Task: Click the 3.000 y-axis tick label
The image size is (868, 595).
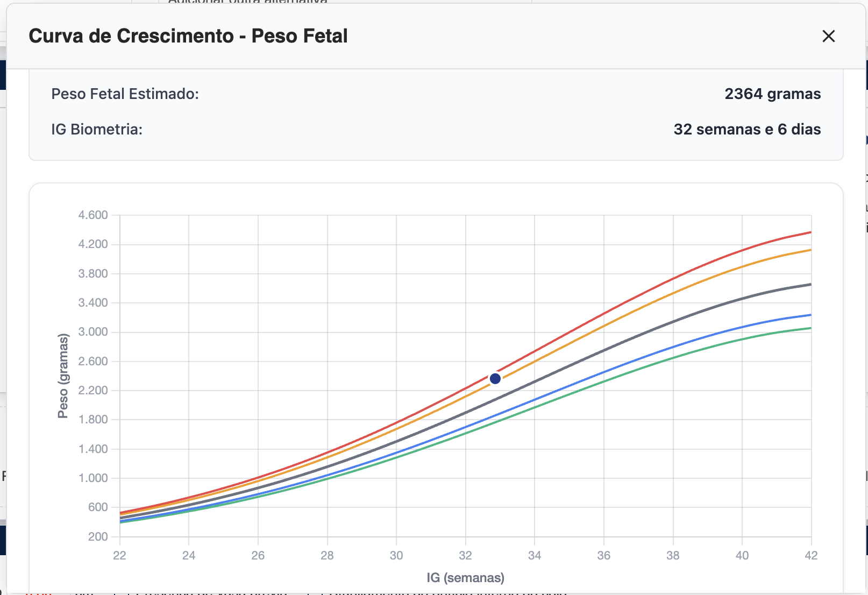Action: tap(93, 332)
